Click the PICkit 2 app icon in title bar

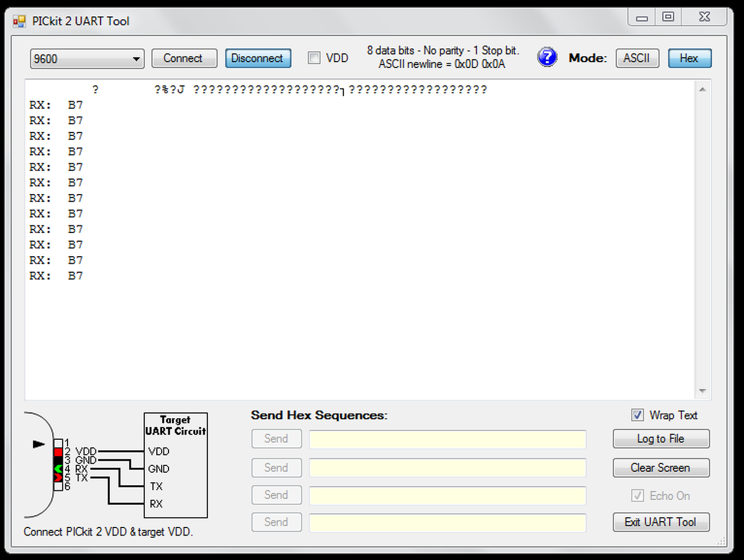19,21
